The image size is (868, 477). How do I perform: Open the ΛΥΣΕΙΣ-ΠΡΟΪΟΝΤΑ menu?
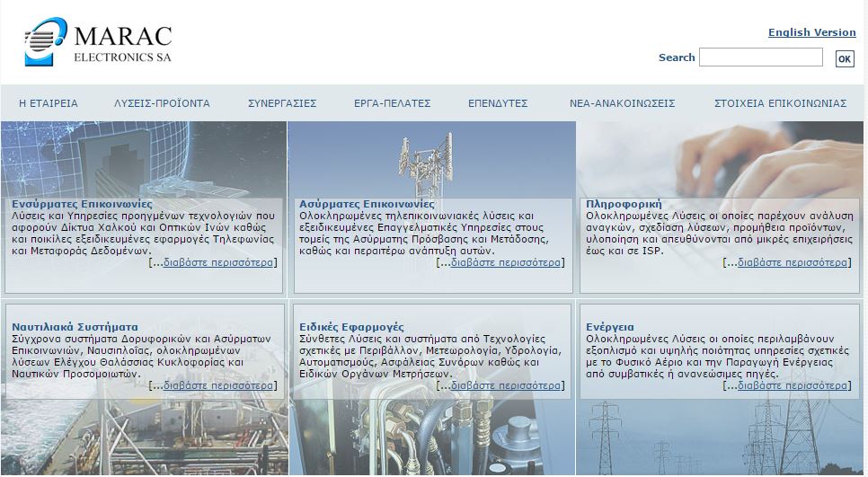pyautogui.click(x=162, y=103)
